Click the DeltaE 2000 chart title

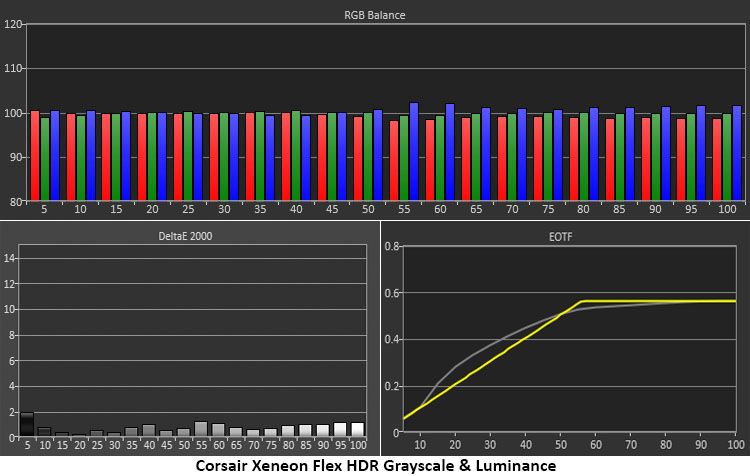pyautogui.click(x=185, y=236)
